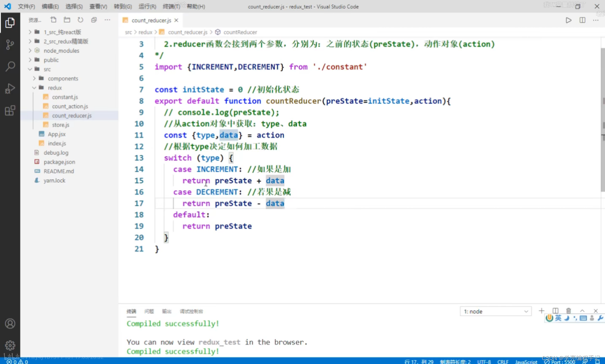This screenshot has width=605, height=364.
Task: Maximize the terminal panel with chevron
Action: coord(582,311)
